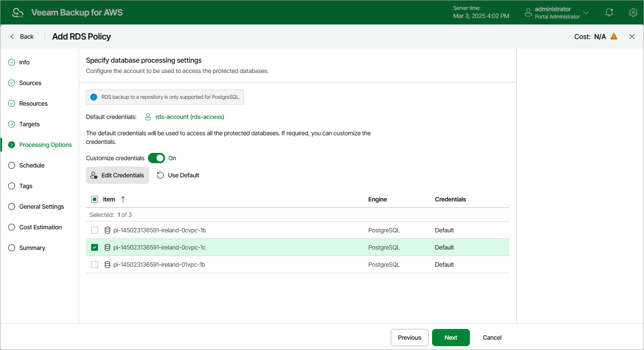Go to the Schedule step
Screen dimensions: 644x350
point(32,165)
